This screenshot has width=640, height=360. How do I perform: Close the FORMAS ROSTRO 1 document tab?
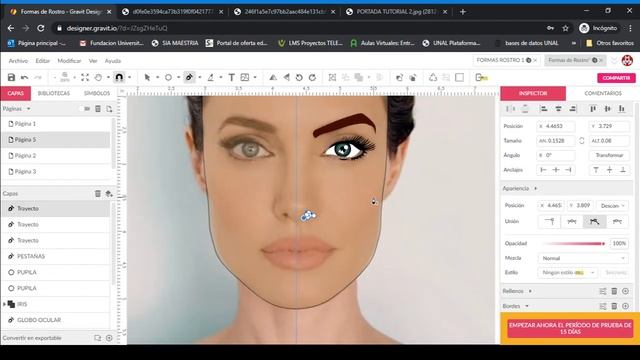click(536, 60)
